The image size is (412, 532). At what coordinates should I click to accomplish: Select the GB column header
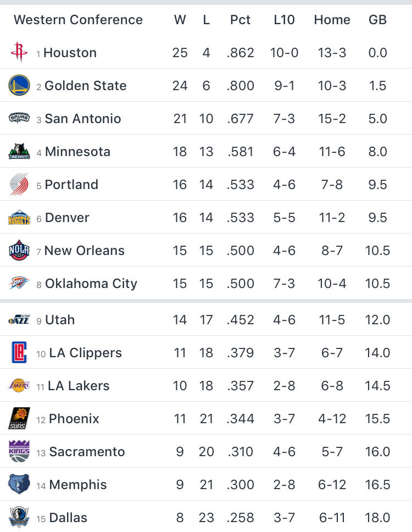(377, 20)
